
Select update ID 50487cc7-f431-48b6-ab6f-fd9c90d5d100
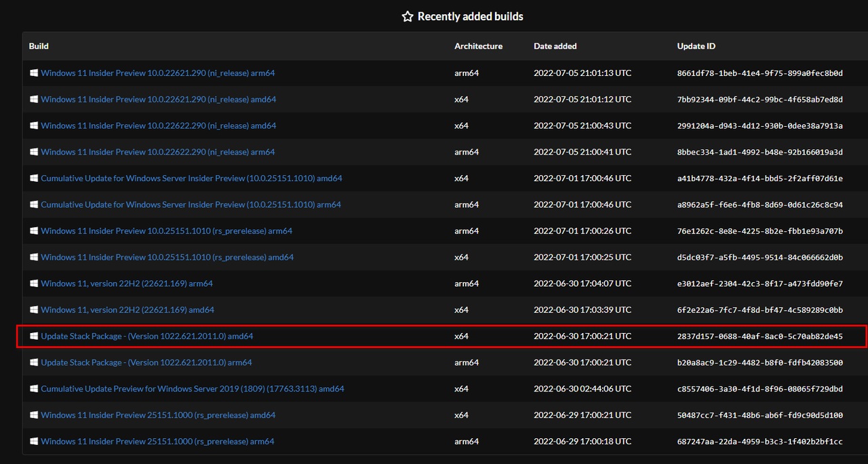(760, 415)
